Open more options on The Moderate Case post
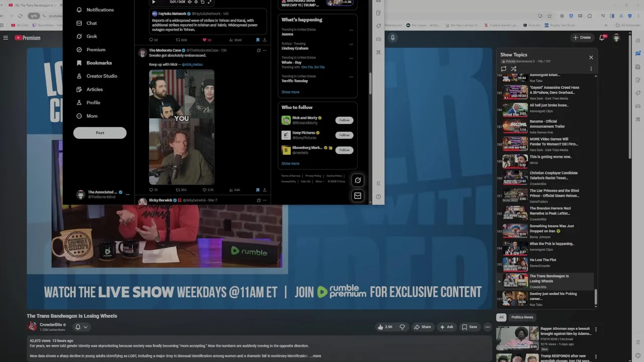 [x=265, y=50]
